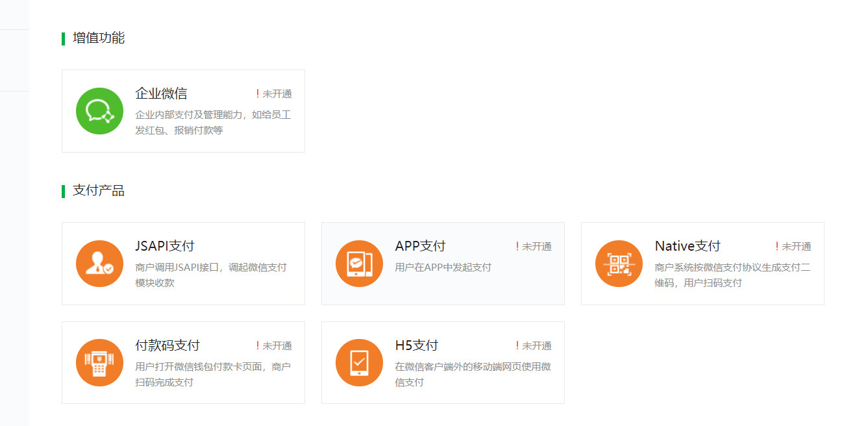Open the 企业微信 card title

coord(161,94)
